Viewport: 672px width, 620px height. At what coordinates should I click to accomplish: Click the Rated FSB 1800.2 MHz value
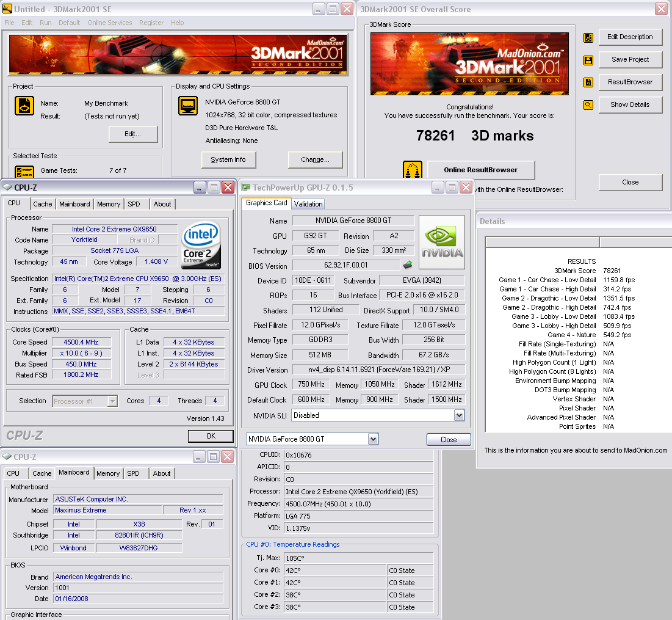(x=81, y=374)
